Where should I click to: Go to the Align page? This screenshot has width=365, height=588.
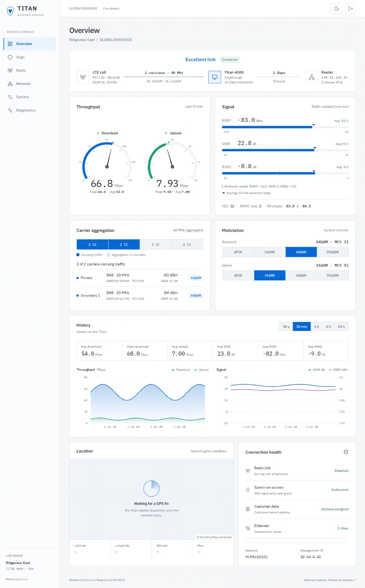pyautogui.click(x=30, y=57)
